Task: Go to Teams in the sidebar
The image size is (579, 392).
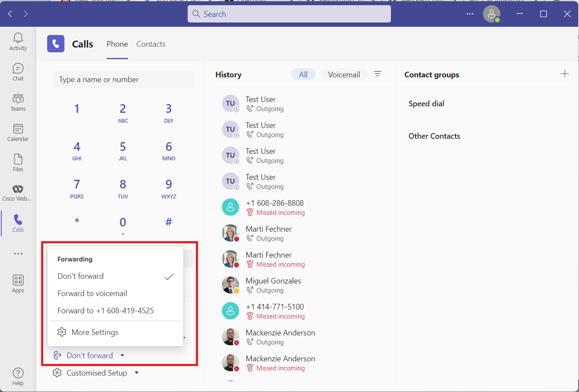Action: (x=18, y=102)
